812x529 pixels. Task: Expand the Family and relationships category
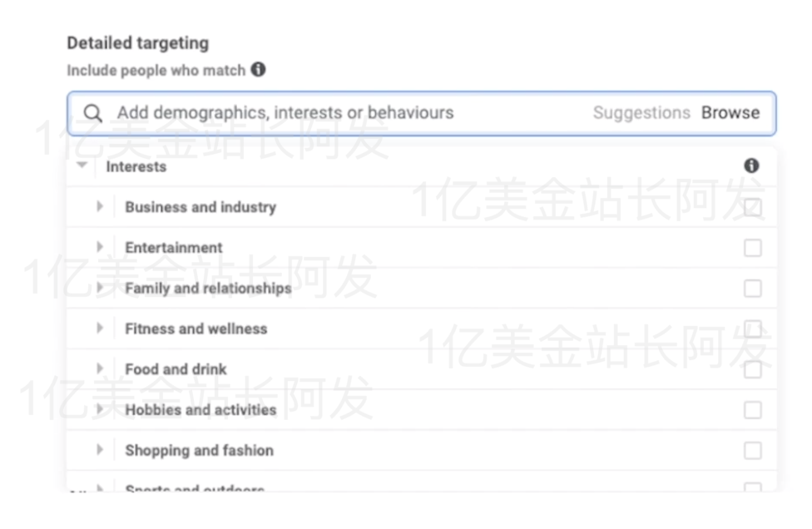(100, 287)
